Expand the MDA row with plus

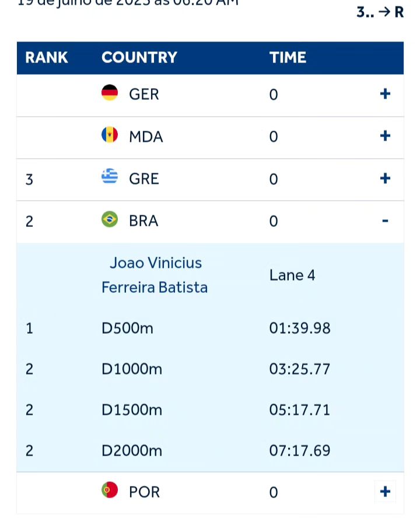[384, 136]
